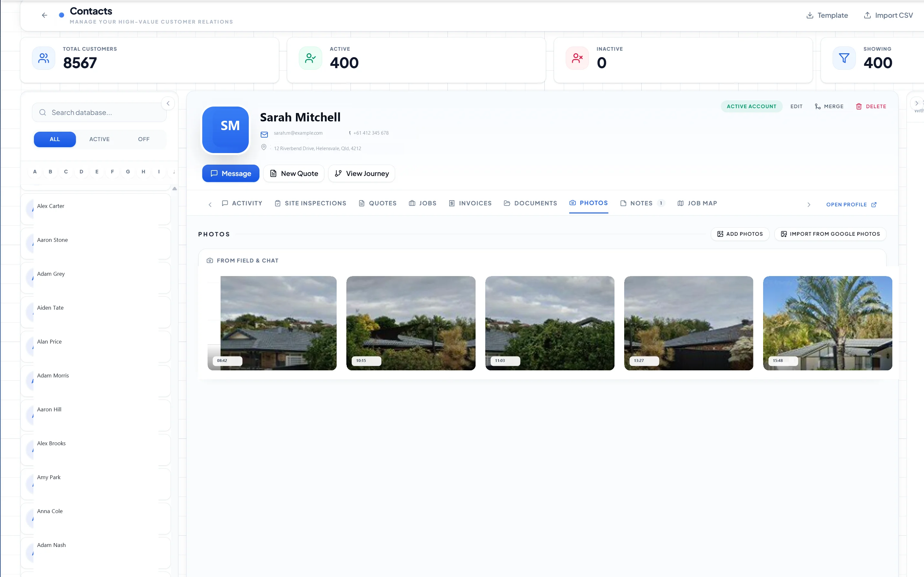The width and height of the screenshot is (924, 577).
Task: Click OPEN PROFILE link
Action: [851, 204]
